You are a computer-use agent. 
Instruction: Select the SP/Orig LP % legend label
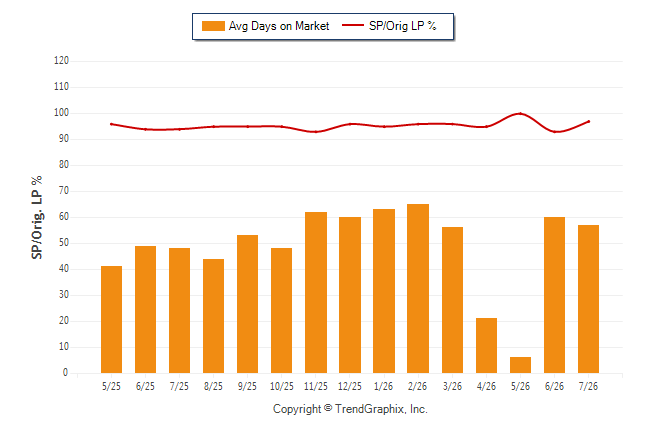tap(403, 26)
